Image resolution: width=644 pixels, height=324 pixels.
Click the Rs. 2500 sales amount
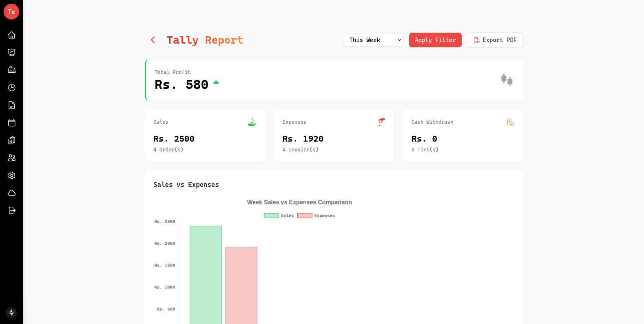click(174, 139)
